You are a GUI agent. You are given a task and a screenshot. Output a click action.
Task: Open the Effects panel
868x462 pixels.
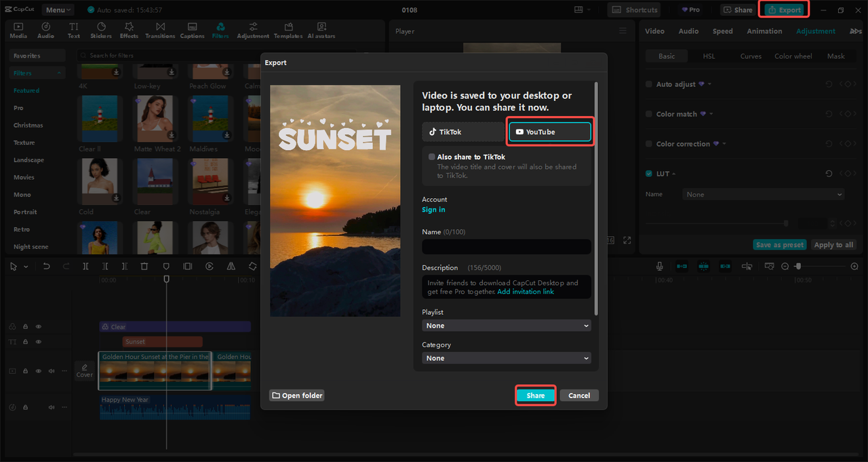[129, 30]
